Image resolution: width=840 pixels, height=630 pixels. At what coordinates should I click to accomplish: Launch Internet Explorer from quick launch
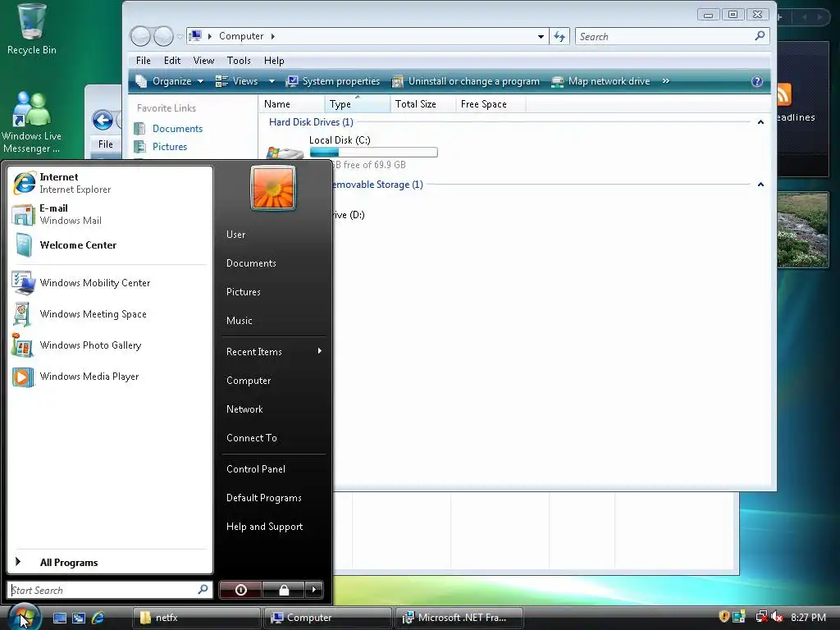pyautogui.click(x=98, y=618)
